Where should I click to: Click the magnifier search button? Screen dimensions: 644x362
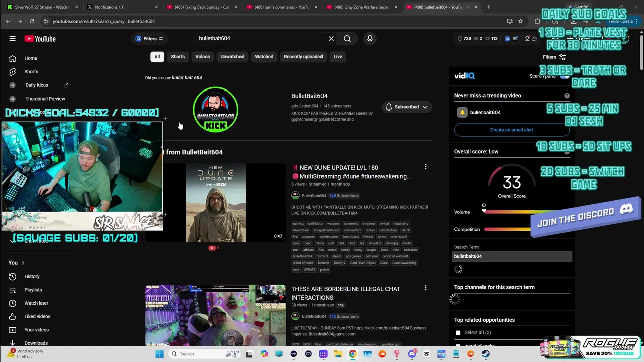coord(347,39)
